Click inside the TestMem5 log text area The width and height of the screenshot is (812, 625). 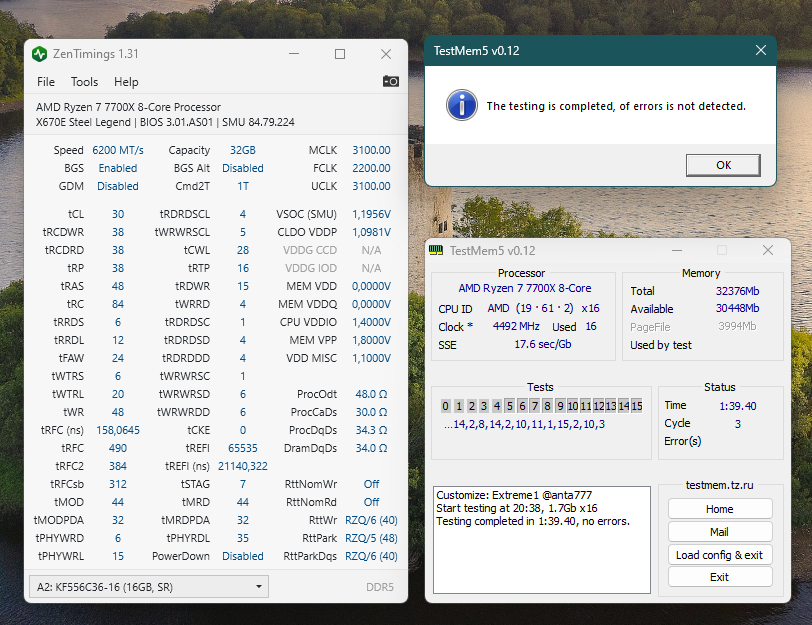[x=542, y=540]
